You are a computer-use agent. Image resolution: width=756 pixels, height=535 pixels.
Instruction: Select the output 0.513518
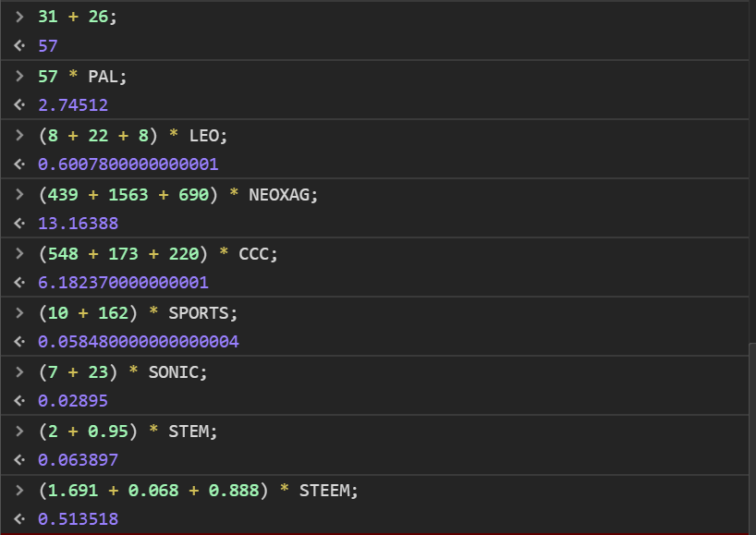(x=78, y=519)
